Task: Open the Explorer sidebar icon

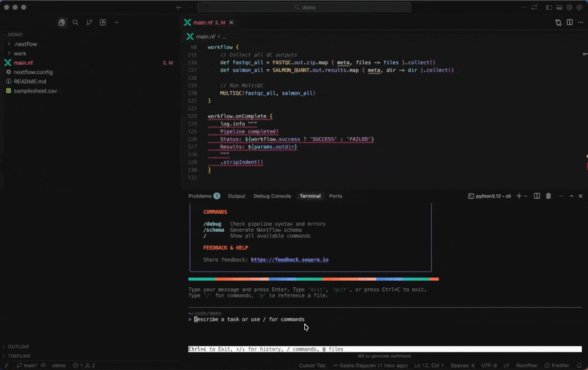Action: 62,22
